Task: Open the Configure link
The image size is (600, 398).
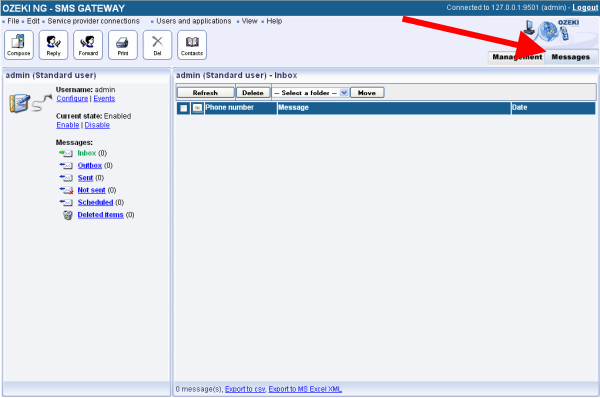Action: click(72, 99)
